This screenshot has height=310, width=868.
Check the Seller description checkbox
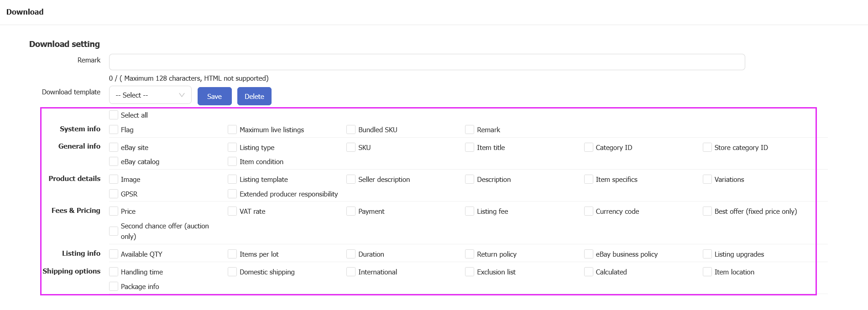tap(351, 179)
